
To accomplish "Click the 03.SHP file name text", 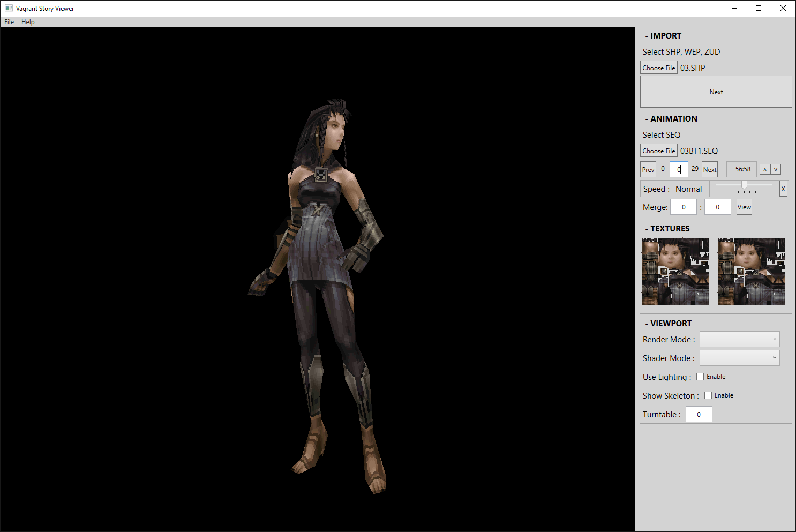I will coord(693,68).
